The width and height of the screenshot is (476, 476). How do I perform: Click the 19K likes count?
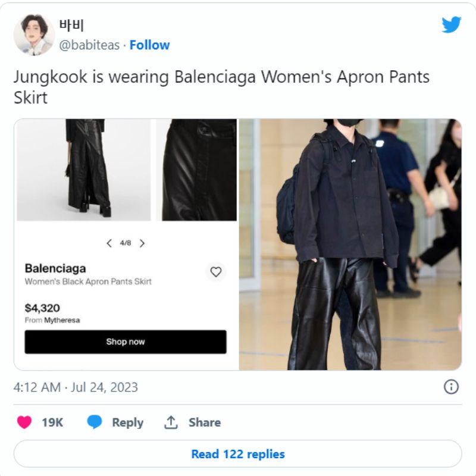tap(52, 422)
